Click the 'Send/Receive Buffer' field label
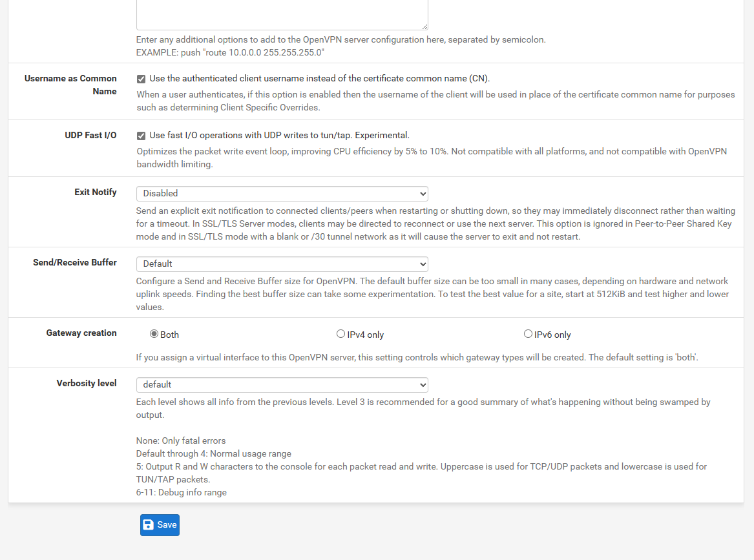The height and width of the screenshot is (560, 754). (75, 262)
